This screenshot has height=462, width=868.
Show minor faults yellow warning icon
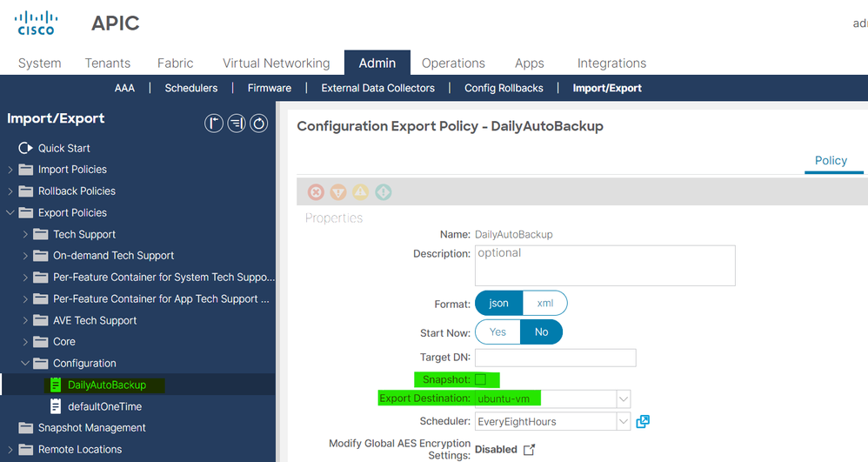(360, 192)
